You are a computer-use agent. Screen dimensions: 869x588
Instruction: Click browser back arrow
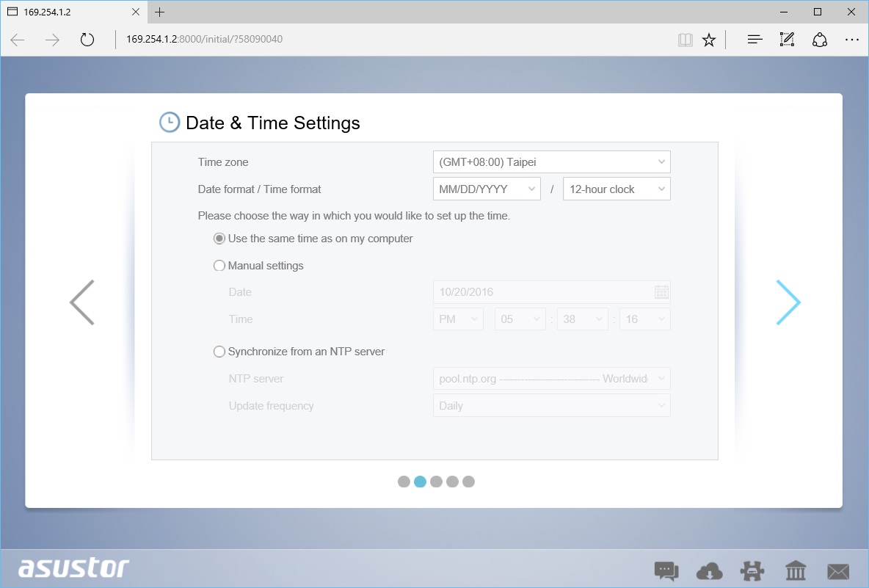coord(18,40)
